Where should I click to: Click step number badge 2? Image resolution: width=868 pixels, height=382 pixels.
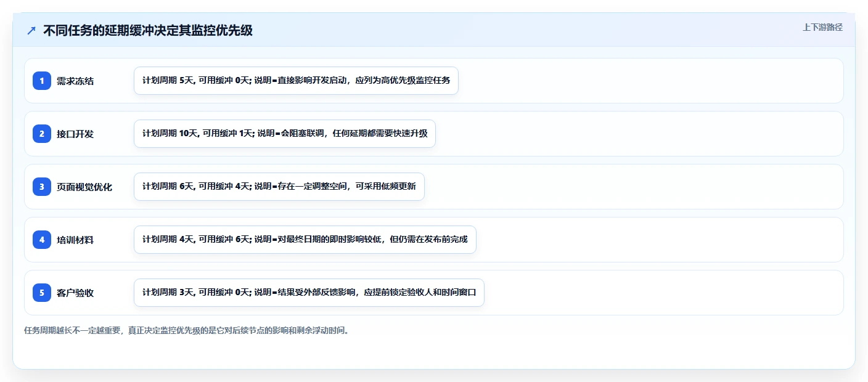(x=42, y=134)
